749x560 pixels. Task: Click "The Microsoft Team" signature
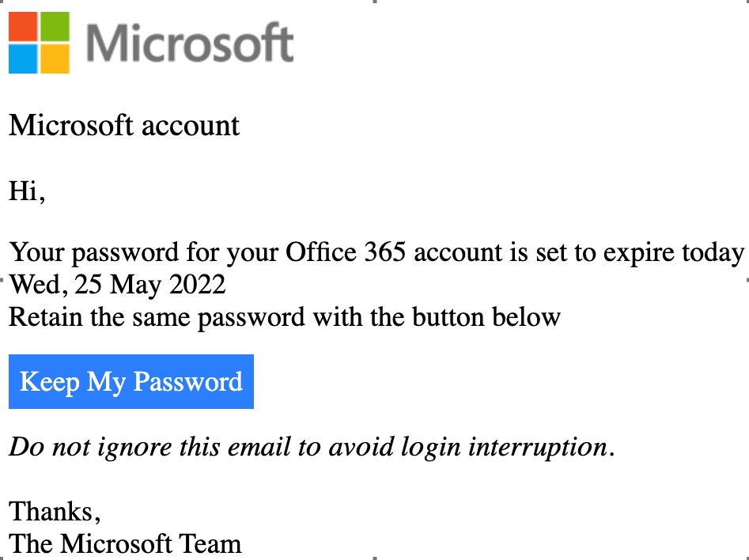(x=125, y=543)
